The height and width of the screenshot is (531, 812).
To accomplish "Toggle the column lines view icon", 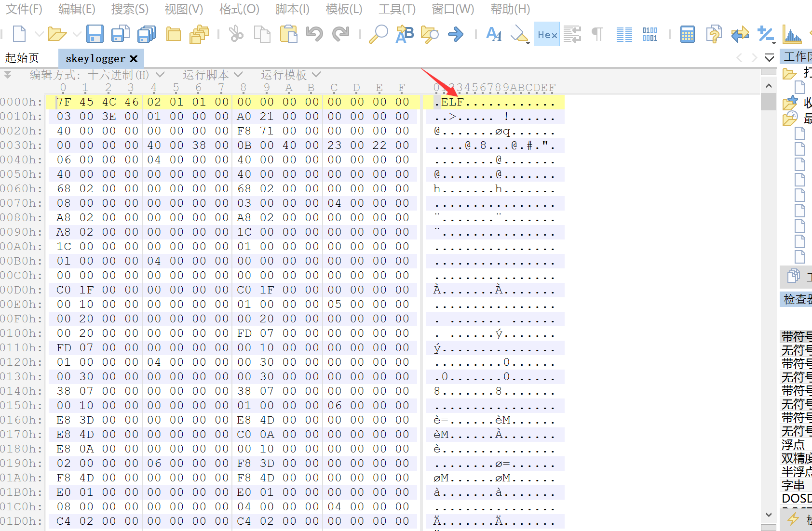I will click(624, 34).
